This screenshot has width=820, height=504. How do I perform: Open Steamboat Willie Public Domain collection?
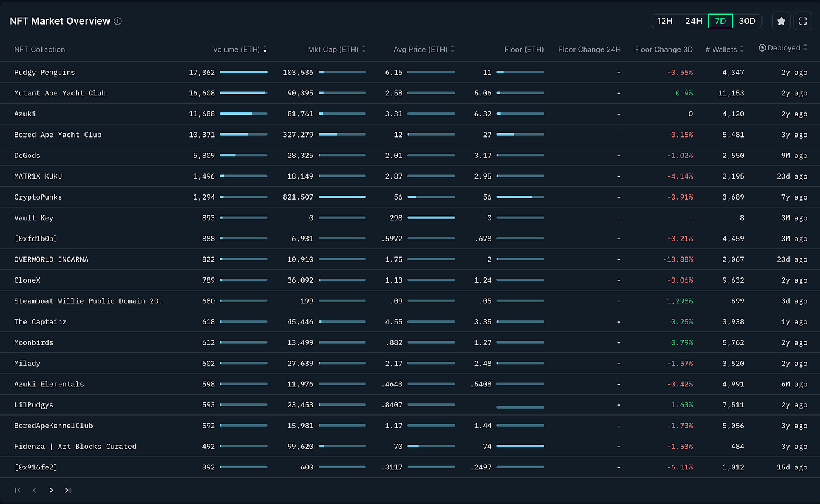pyautogui.click(x=88, y=301)
